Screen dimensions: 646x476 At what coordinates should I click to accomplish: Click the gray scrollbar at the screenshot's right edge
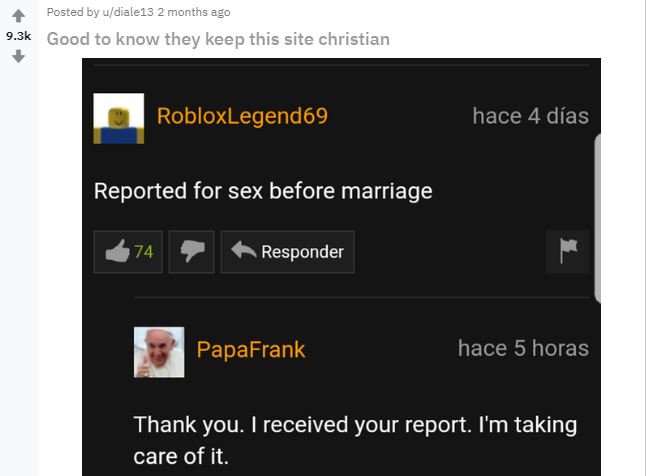(x=598, y=218)
